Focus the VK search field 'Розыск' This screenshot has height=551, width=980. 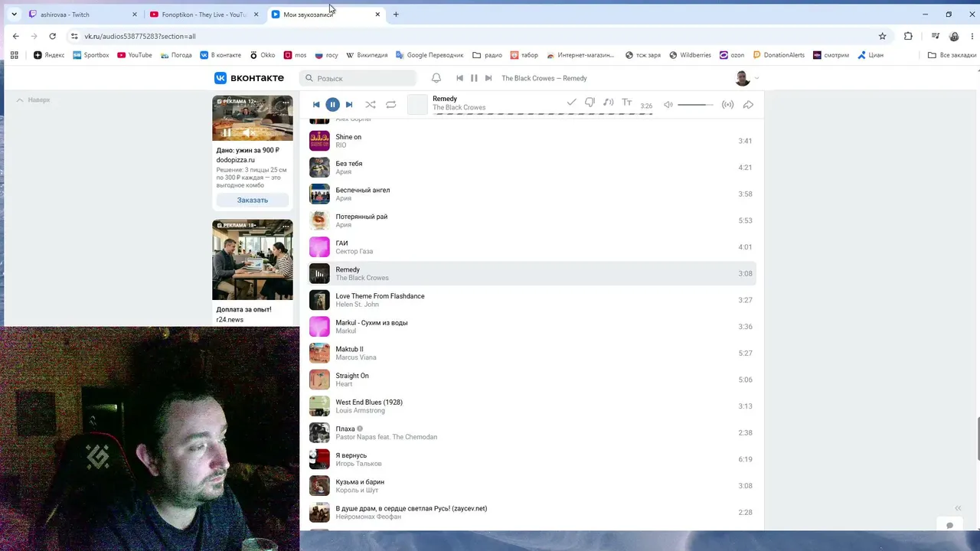pyautogui.click(x=358, y=78)
